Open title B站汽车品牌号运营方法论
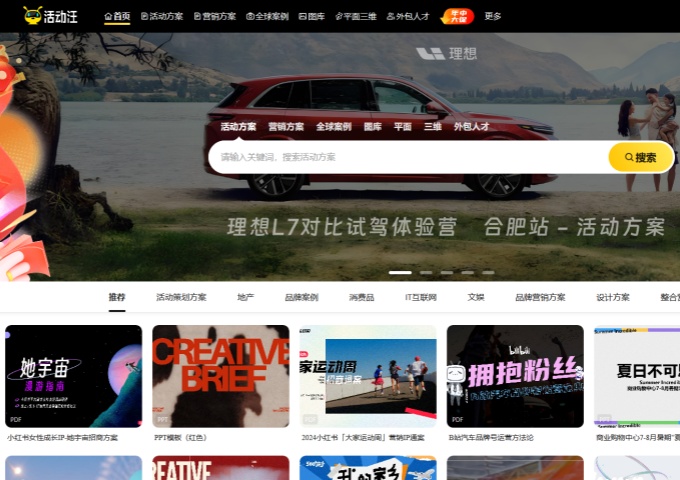680x480 pixels. point(491,438)
